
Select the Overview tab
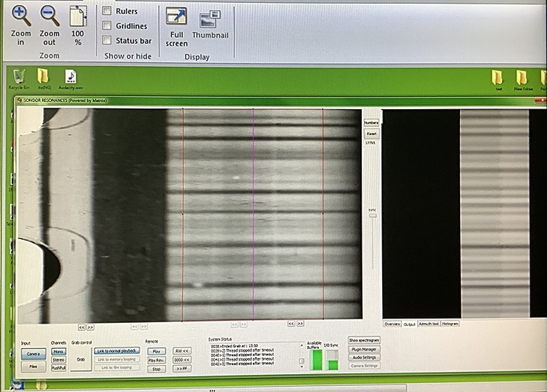(x=392, y=324)
